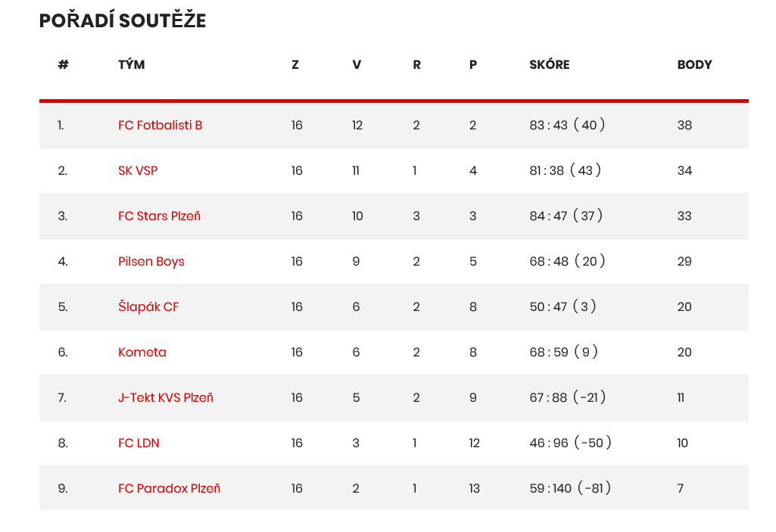Open the J-Tekt KVS Plzeň team link
Screen dimensions: 776x532
pos(165,398)
